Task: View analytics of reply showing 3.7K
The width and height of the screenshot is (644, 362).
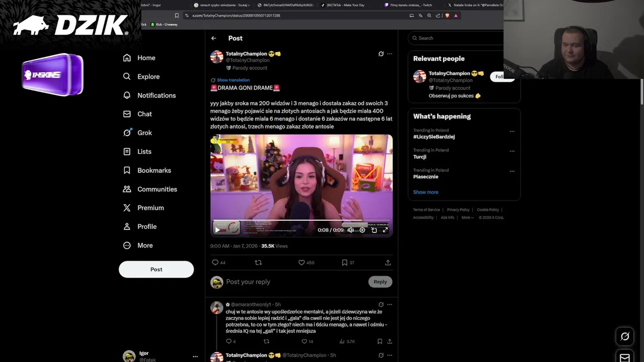Action: (x=347, y=341)
